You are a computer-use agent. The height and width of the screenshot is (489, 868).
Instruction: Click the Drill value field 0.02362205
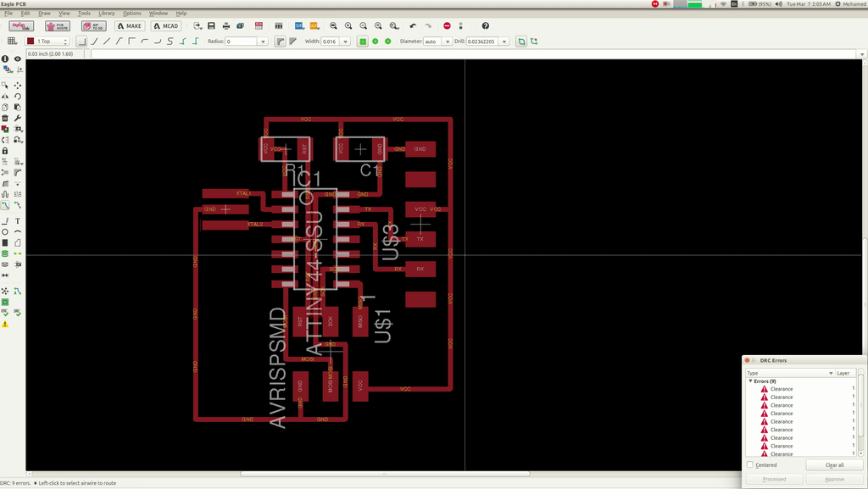pyautogui.click(x=482, y=42)
